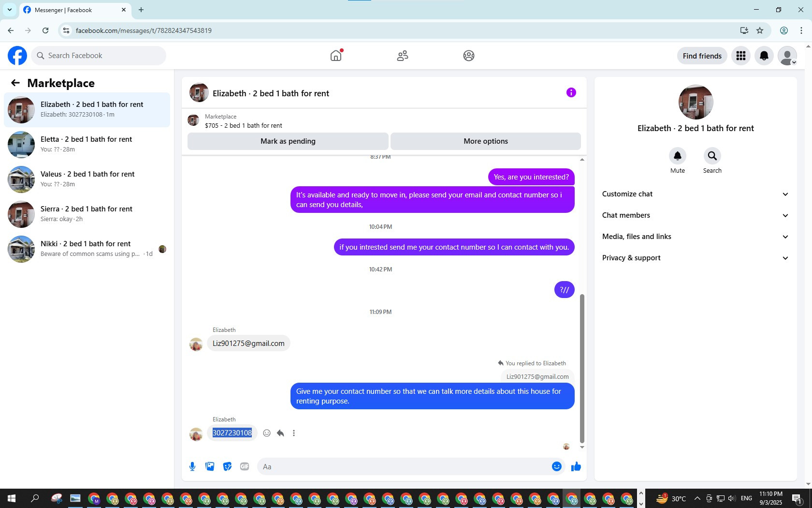The image size is (812, 508).
Task: Click the "Yes, are you interested?" message
Action: coord(531,177)
